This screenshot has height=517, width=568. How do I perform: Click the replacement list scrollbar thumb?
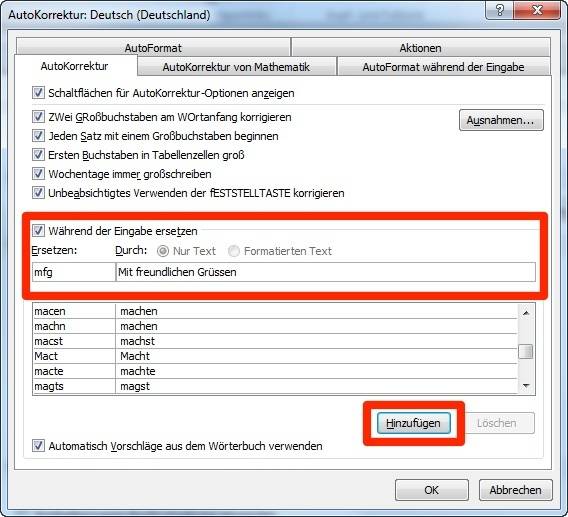coord(526,351)
